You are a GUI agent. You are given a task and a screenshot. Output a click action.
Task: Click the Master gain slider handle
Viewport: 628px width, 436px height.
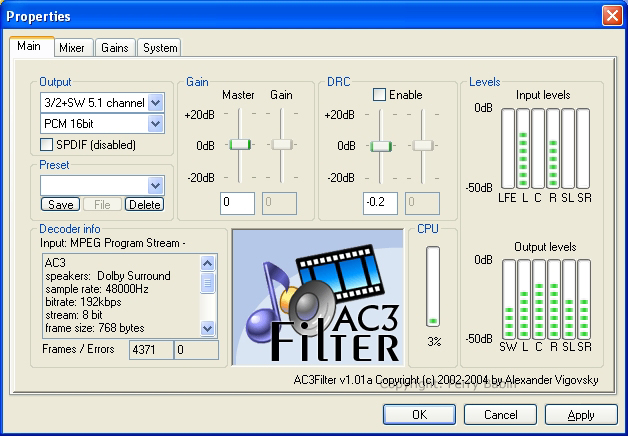tap(238, 145)
